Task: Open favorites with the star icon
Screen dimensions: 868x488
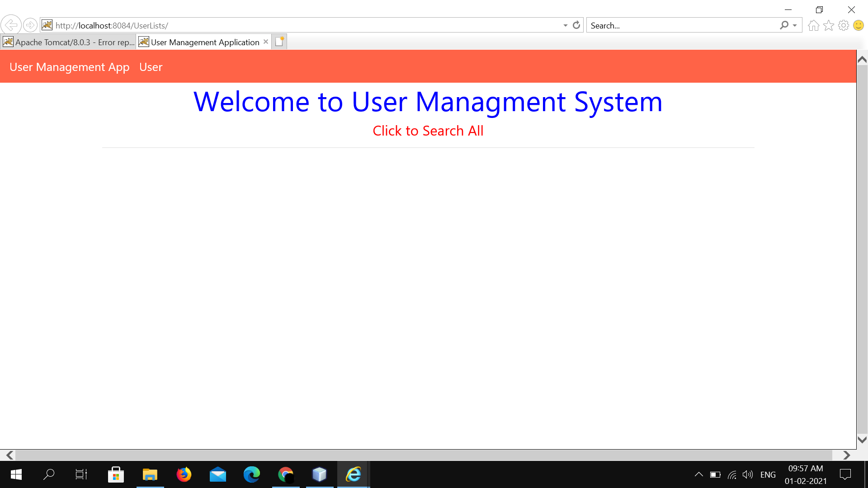Action: [x=829, y=25]
